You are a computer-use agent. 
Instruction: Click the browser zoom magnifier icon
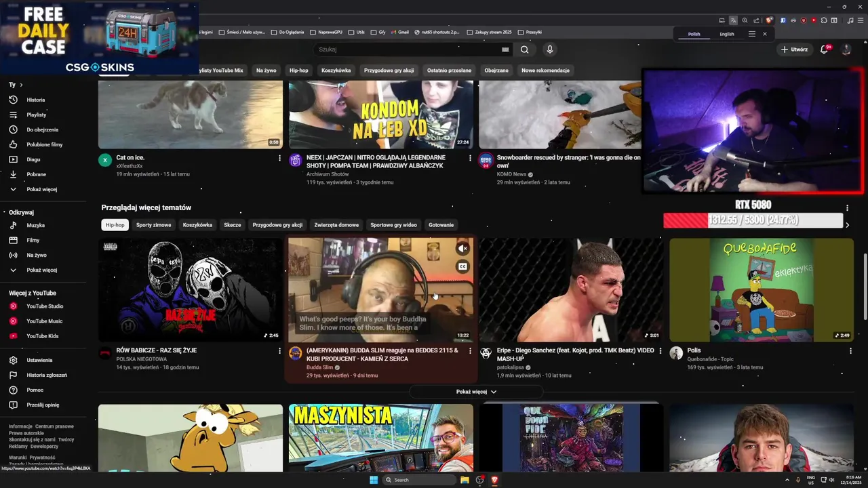click(x=745, y=20)
